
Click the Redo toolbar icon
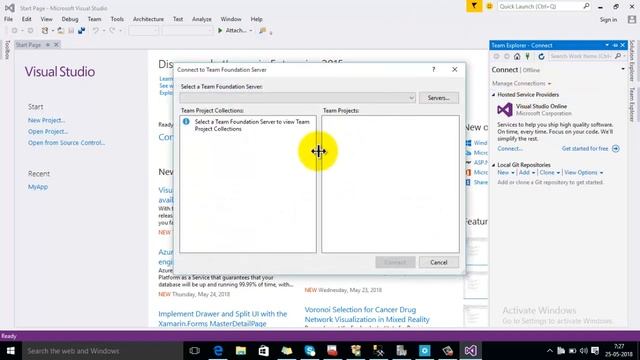click(112, 31)
